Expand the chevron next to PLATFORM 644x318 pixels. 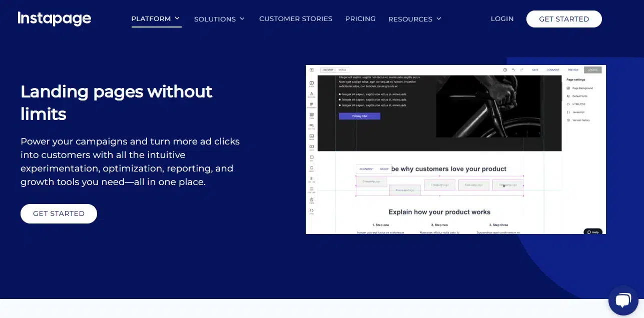coord(177,18)
